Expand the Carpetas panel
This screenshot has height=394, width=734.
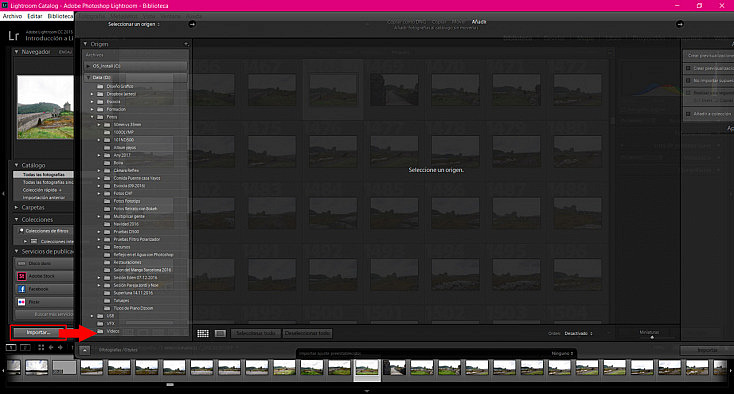point(16,207)
